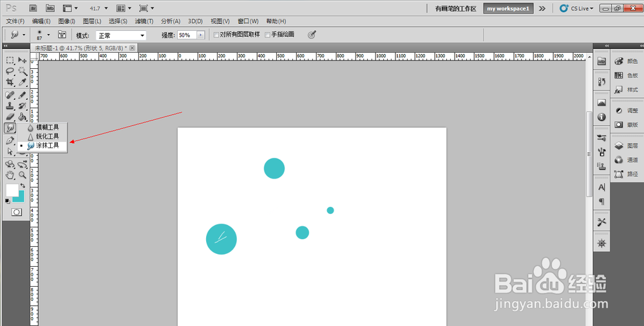The image size is (644, 326).
Task: Open the brush preset picker (87)
Action: [x=43, y=35]
